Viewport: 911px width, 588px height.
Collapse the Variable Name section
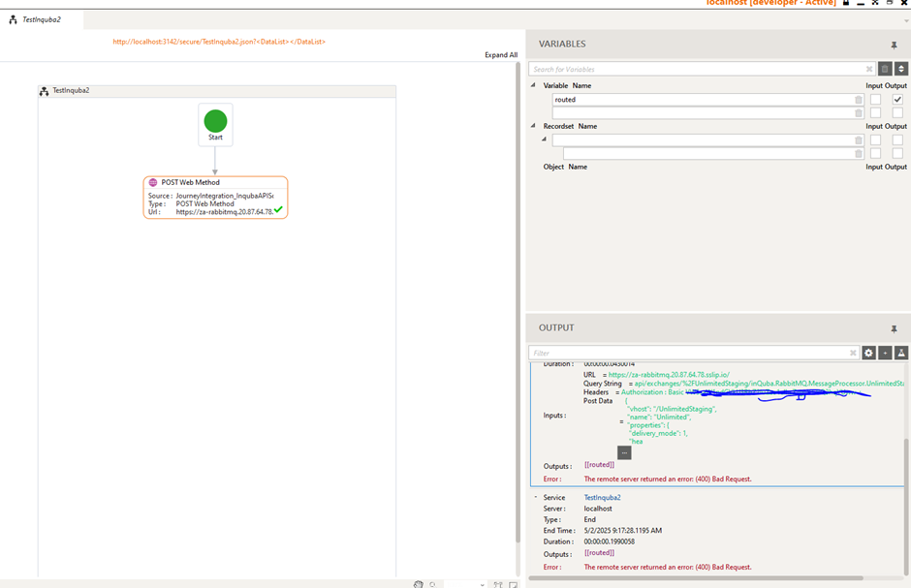point(533,85)
